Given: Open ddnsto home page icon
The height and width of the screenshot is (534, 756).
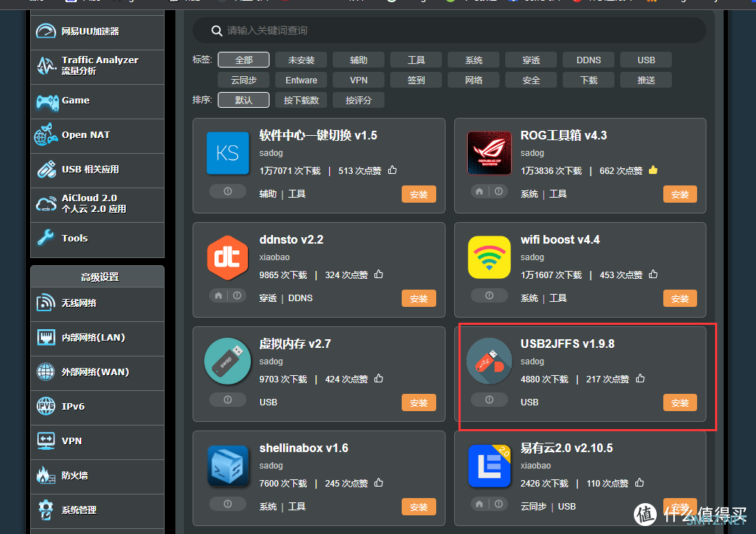Looking at the screenshot, I should pos(218,295).
